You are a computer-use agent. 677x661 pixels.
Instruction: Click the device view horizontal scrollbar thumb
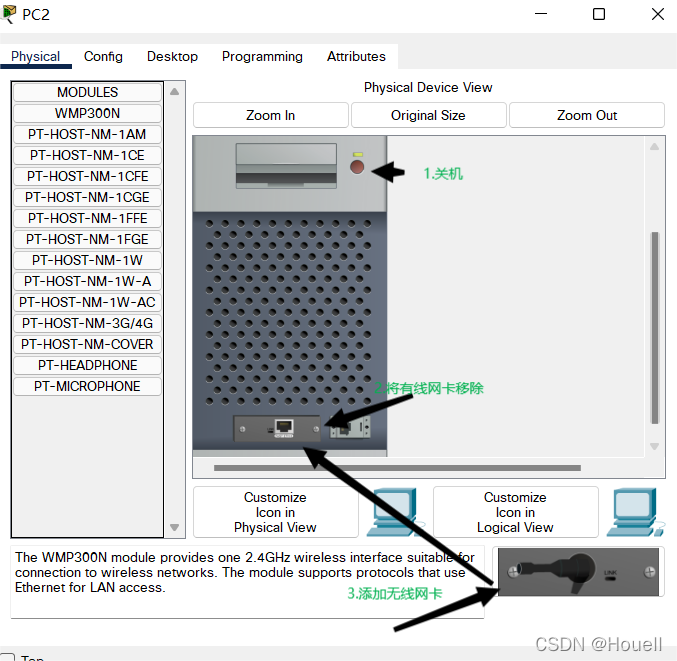pos(397,468)
